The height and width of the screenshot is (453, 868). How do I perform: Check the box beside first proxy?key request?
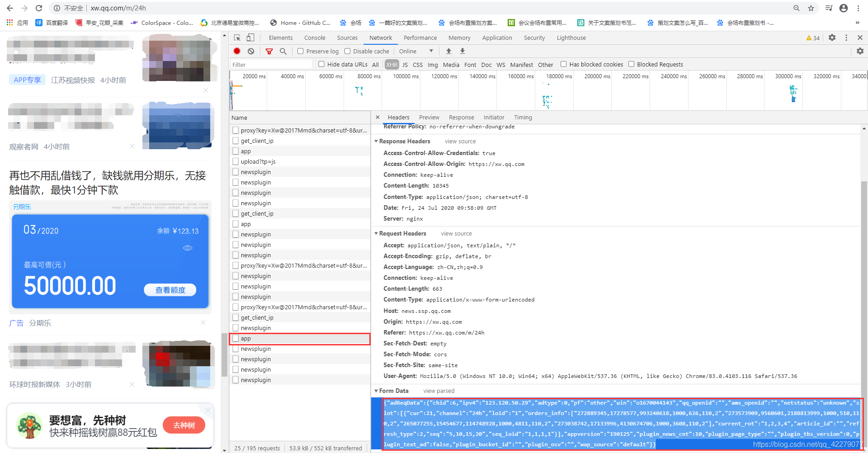(236, 130)
